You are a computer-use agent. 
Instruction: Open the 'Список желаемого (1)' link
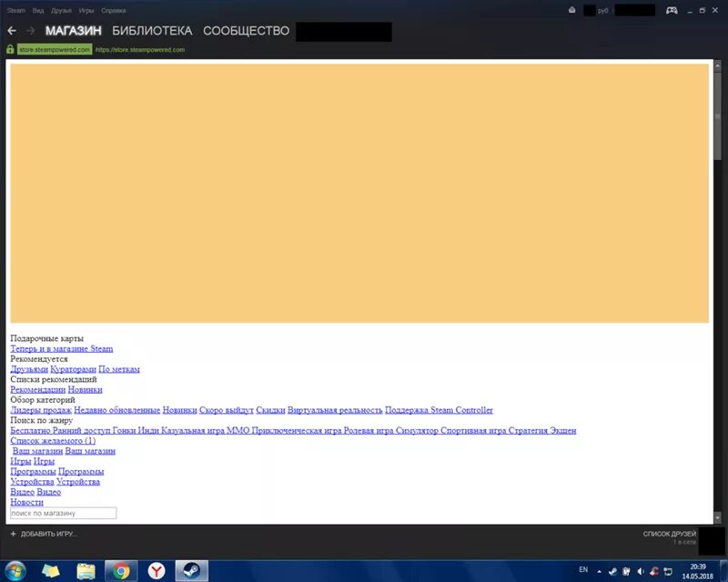click(53, 440)
